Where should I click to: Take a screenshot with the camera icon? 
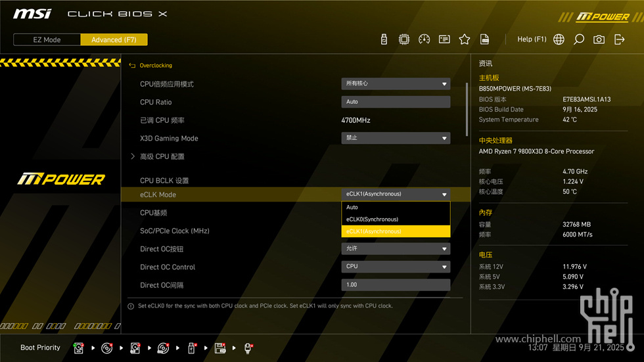599,39
